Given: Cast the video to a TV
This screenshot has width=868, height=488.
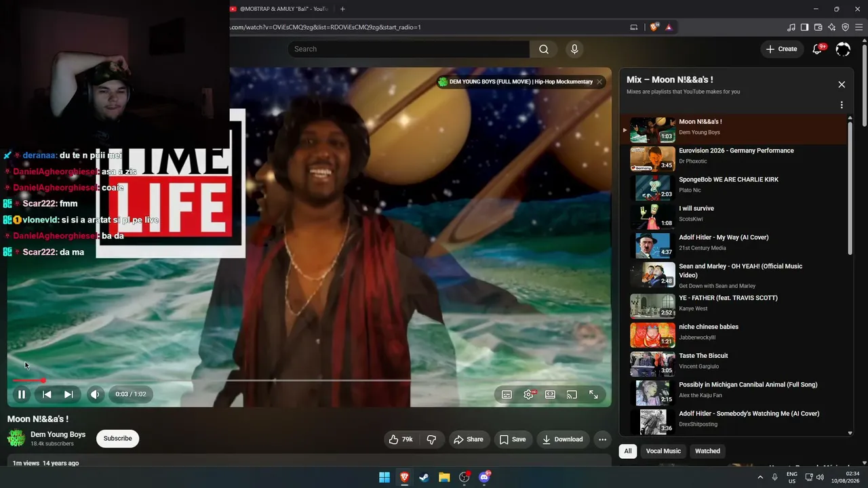Looking at the screenshot, I should pyautogui.click(x=572, y=394).
